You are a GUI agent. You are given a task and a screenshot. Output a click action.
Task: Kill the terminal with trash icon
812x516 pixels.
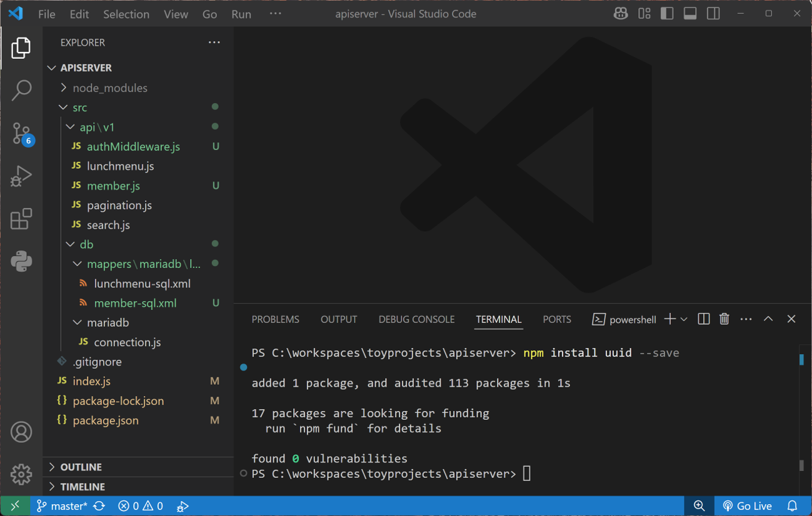tap(724, 319)
